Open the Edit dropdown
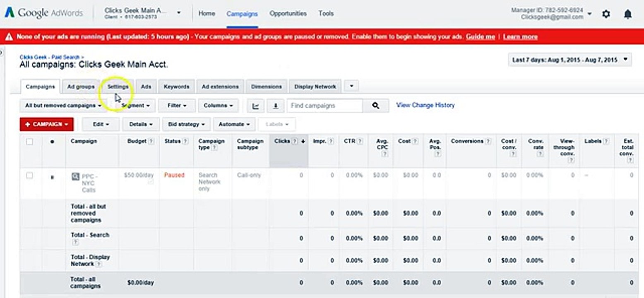 click(101, 124)
